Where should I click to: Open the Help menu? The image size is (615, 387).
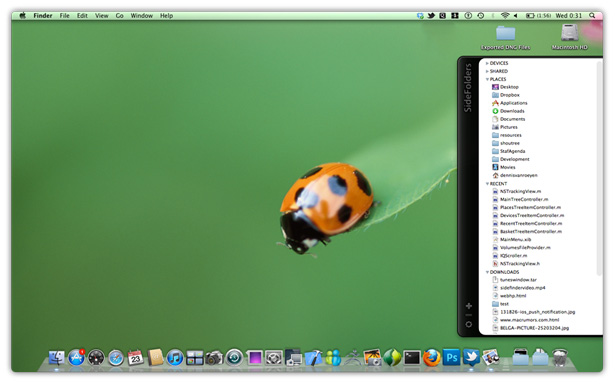166,16
